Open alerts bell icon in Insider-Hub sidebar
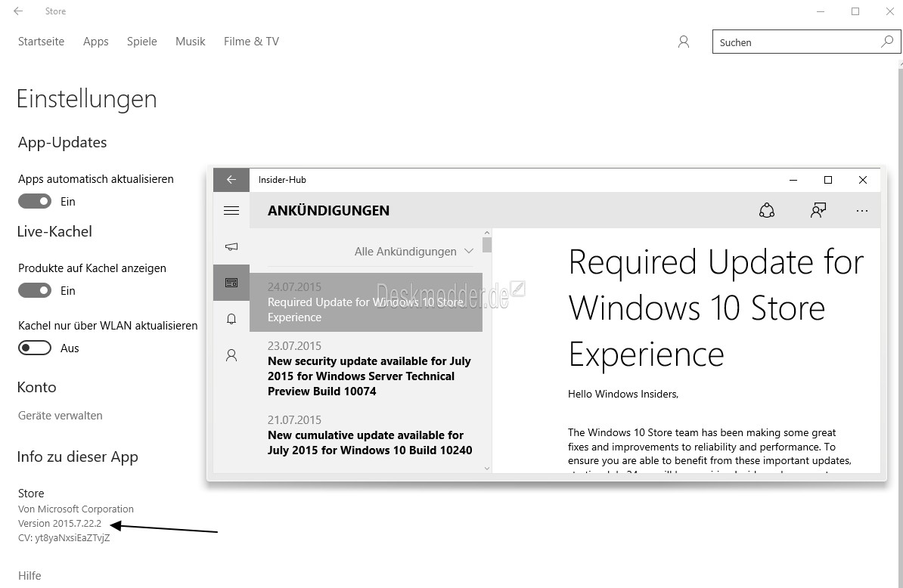903x588 pixels. [231, 319]
